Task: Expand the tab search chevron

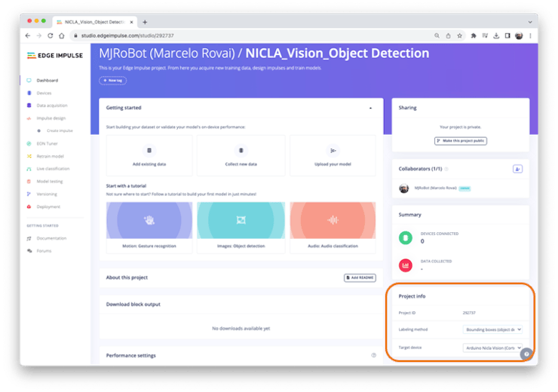Action: (530, 23)
